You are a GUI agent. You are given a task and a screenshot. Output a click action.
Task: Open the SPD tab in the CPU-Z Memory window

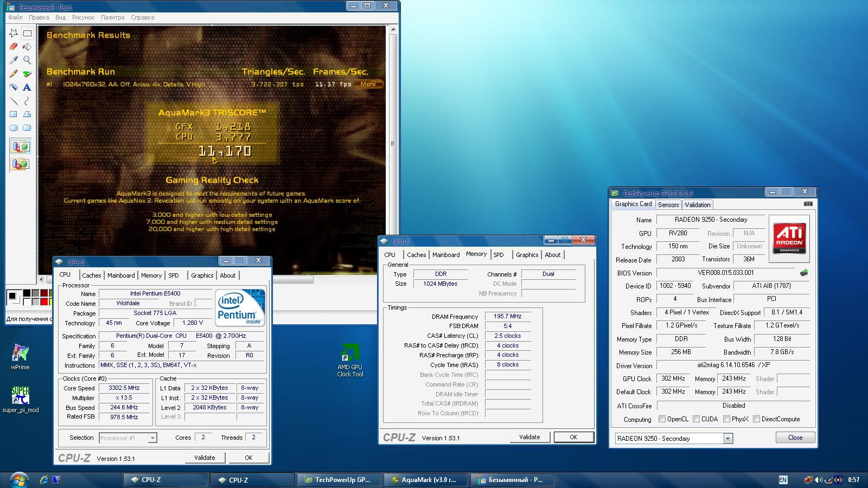click(499, 255)
